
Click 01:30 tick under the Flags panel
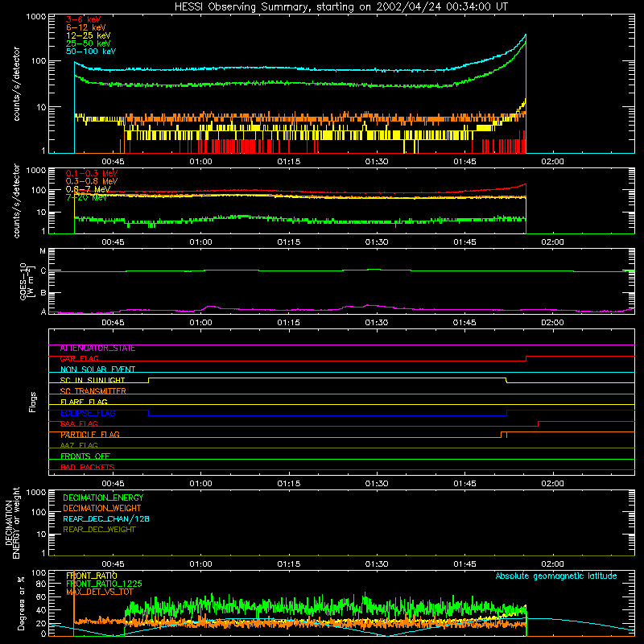click(x=377, y=484)
